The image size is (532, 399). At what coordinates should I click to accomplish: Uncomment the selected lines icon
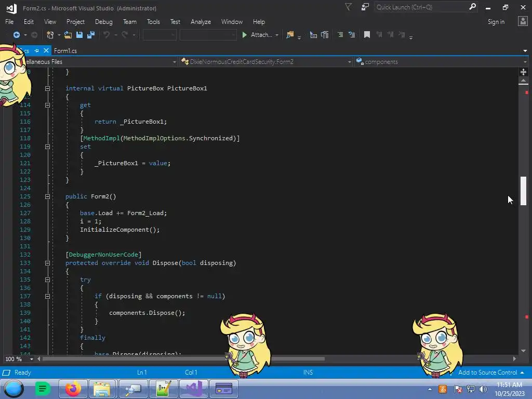point(352,35)
